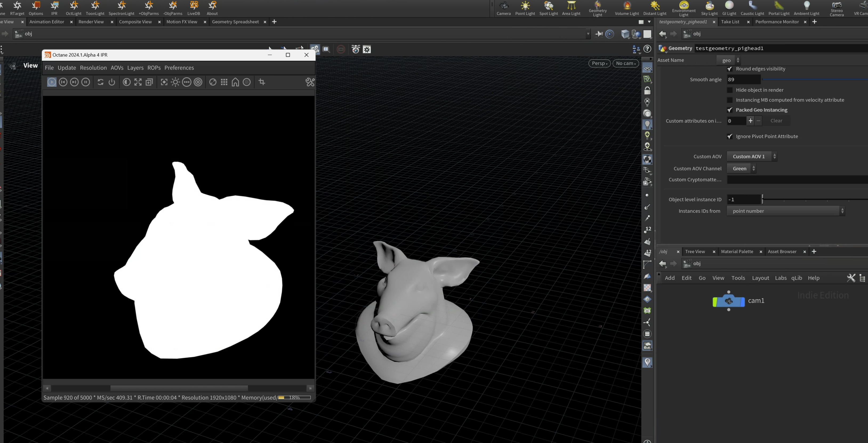Open the Custom AOV Channel dropdown

click(741, 169)
